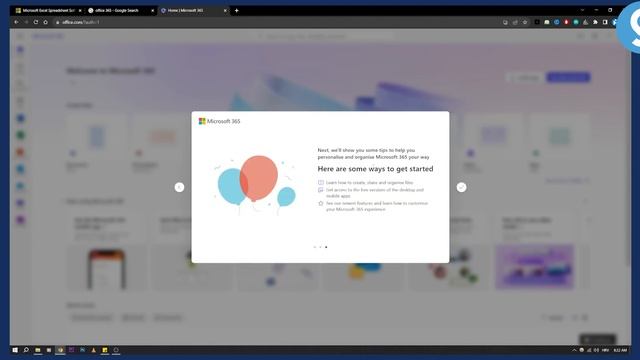Select first pagination dot in dialog
Viewport: 640px width, 360px height.
coord(314,247)
